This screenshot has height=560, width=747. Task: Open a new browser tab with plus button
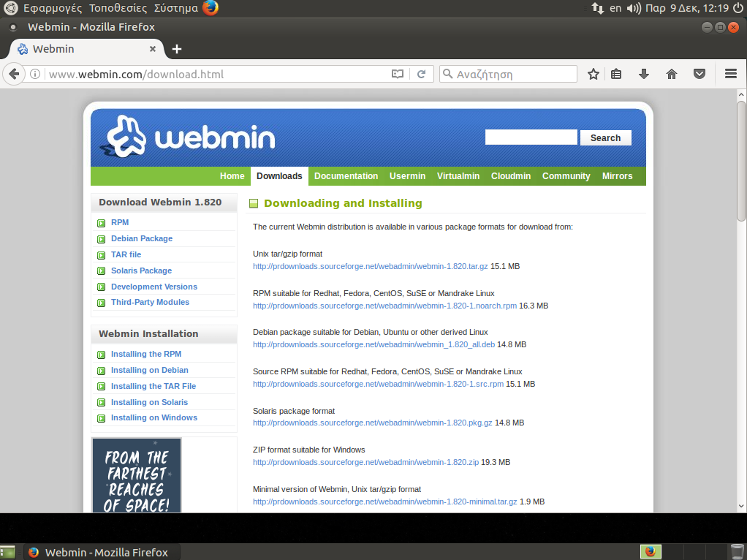[176, 49]
